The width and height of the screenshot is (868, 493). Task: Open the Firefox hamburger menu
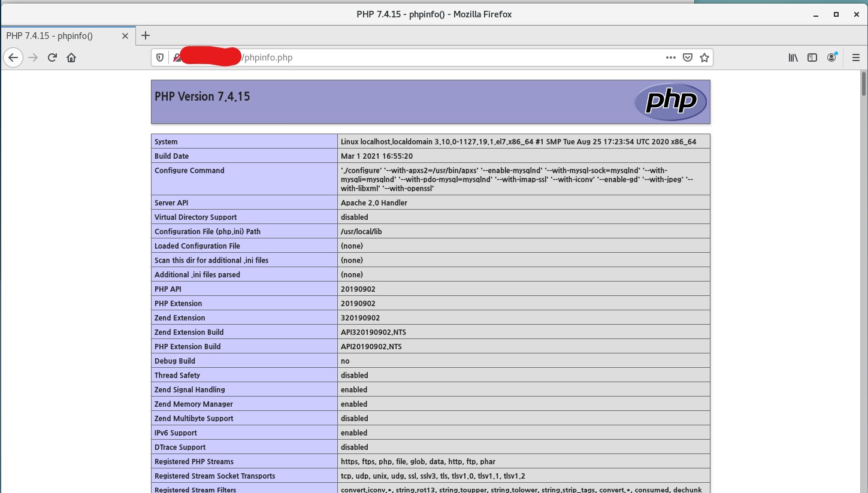pos(855,58)
